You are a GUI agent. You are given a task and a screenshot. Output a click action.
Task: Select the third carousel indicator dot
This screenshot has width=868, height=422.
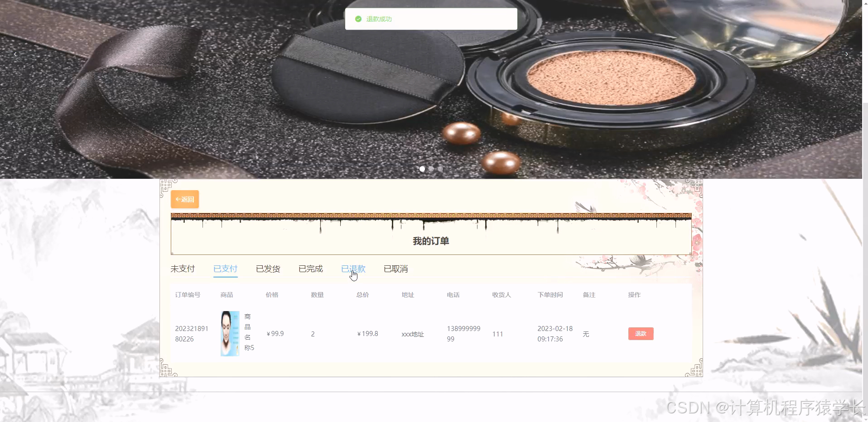(440, 169)
